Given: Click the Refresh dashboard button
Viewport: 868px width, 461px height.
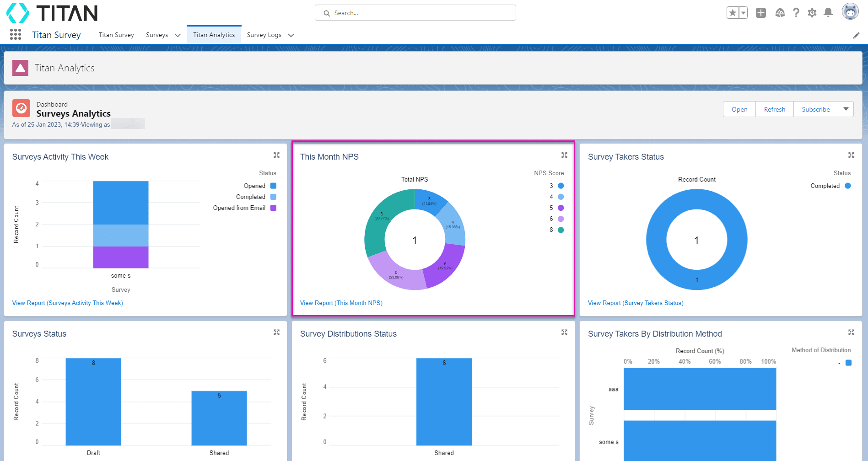Looking at the screenshot, I should 774,109.
